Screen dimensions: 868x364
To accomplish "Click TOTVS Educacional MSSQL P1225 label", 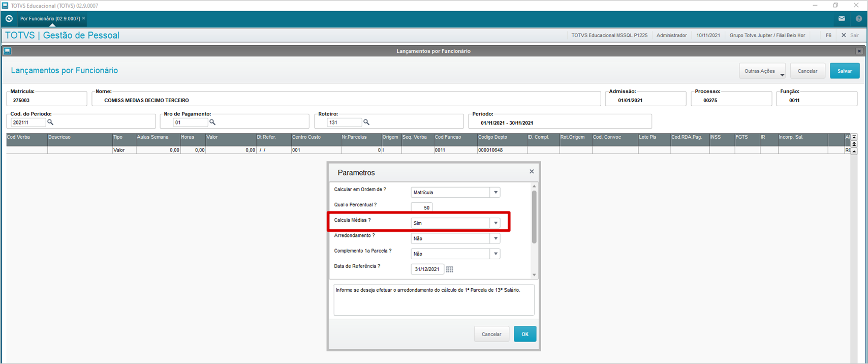I will click(x=609, y=36).
